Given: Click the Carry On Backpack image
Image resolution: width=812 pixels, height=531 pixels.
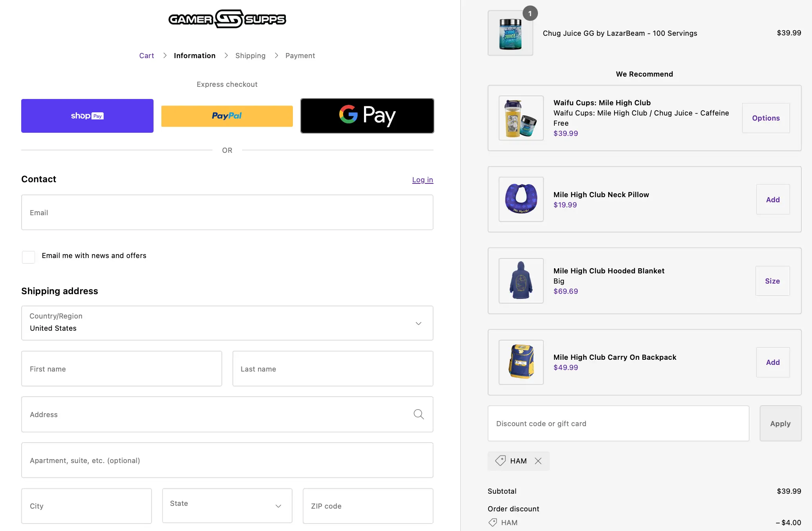Looking at the screenshot, I should [521, 362].
